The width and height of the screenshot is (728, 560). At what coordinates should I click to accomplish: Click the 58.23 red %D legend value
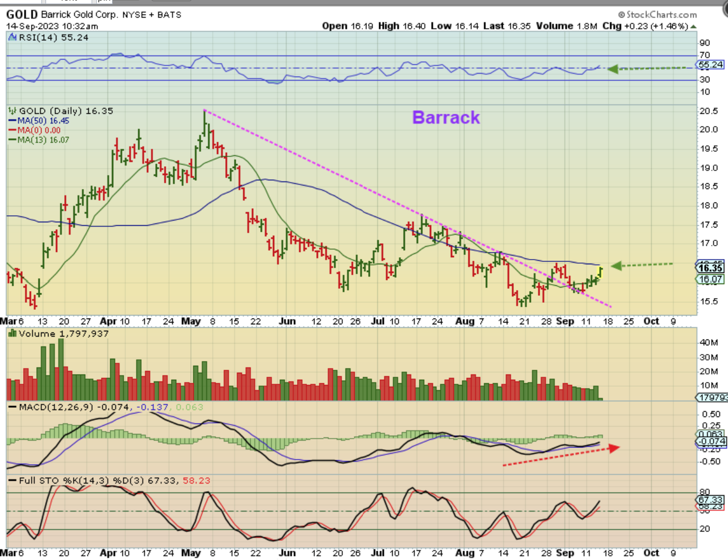197,481
